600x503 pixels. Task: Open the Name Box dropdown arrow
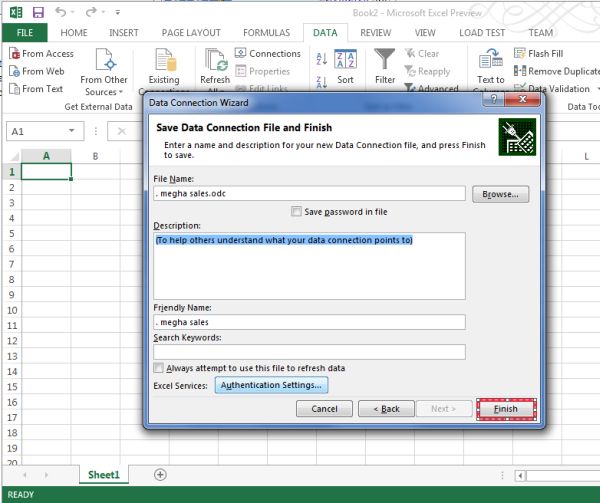pyautogui.click(x=72, y=131)
